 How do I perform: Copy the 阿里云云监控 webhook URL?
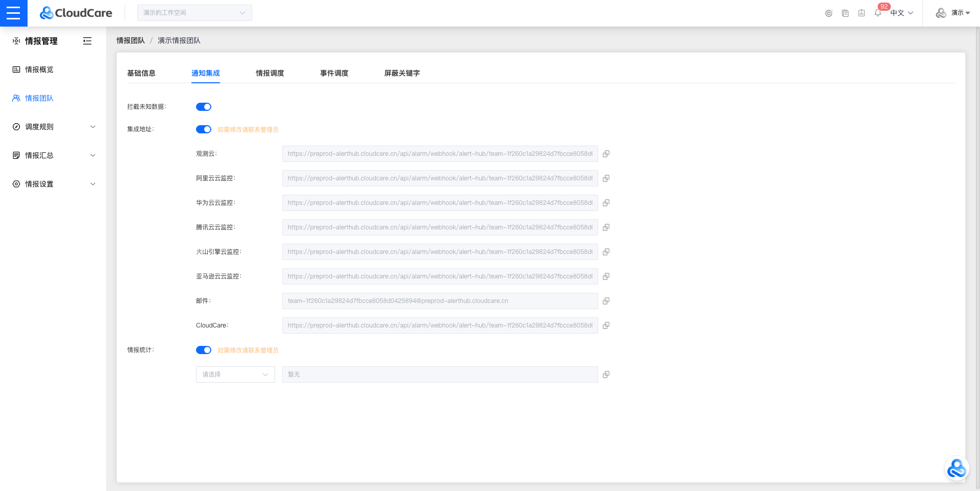point(606,178)
